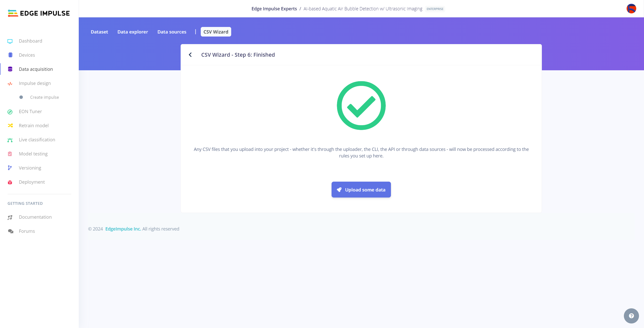644x328 pixels.
Task: Click the Dashboard icon in sidebar
Action: [x=10, y=41]
